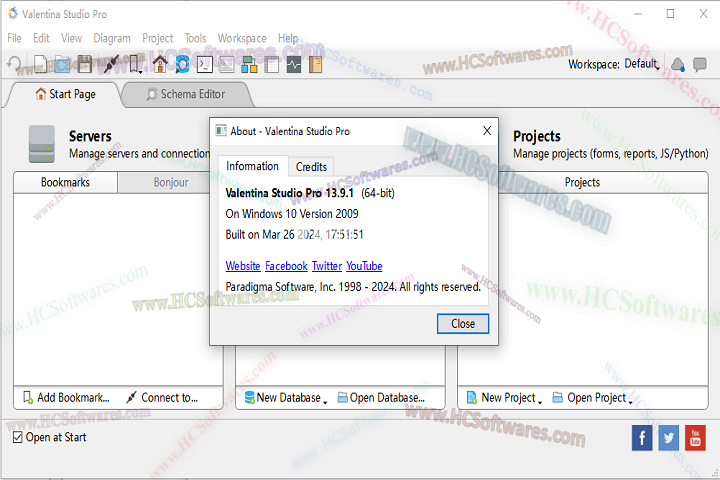Open the Facebook link in About dialog
This screenshot has height=480, width=720.
(287, 266)
